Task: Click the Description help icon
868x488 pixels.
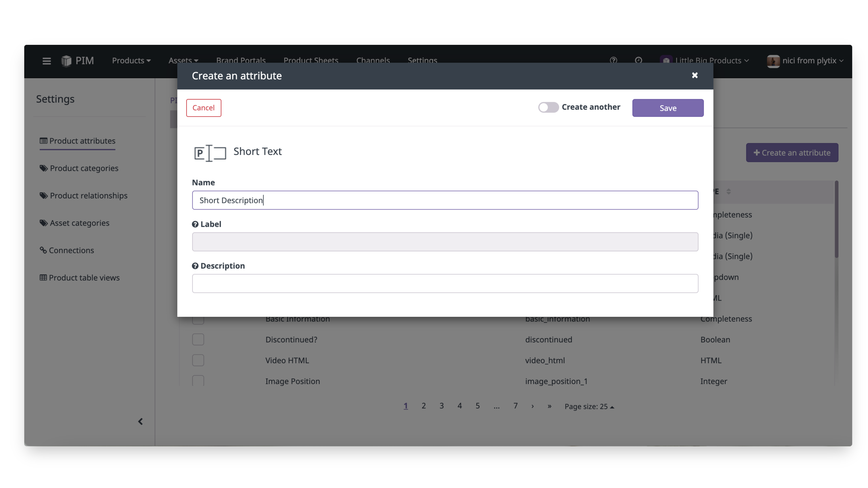Action: [195, 266]
